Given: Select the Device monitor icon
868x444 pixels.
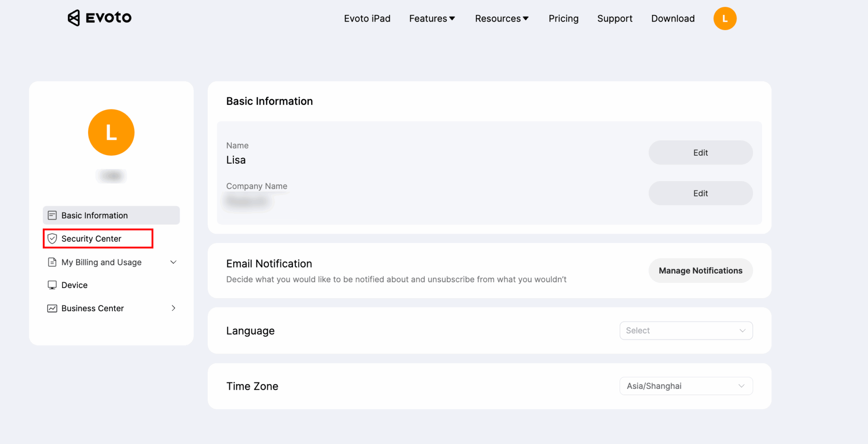Looking at the screenshot, I should (52, 285).
